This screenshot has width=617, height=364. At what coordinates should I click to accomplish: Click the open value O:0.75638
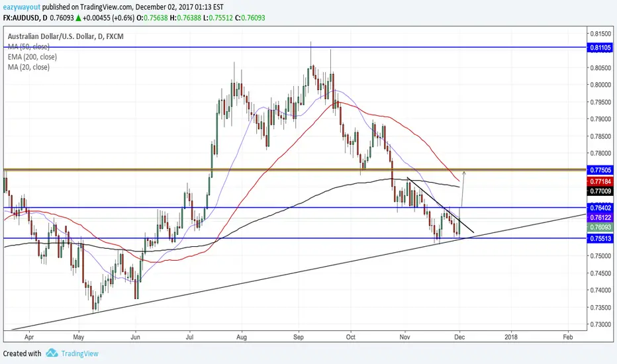152,18
